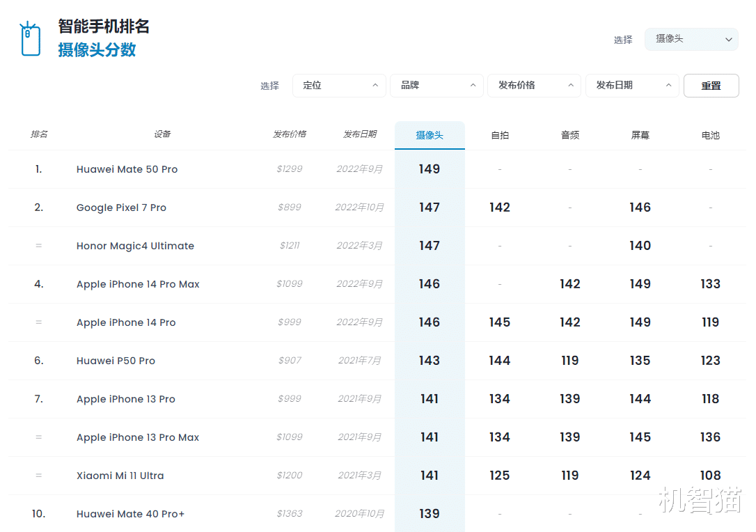Viewport: 756px width, 532px height.
Task: Click Xiaomi Mi 11 Ultra battery score 108
Action: click(x=710, y=476)
